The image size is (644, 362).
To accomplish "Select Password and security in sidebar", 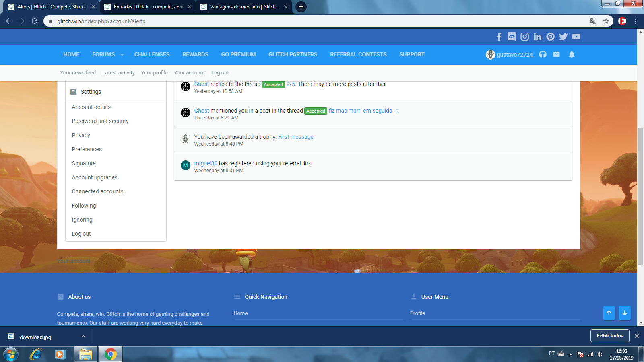I will [100, 121].
